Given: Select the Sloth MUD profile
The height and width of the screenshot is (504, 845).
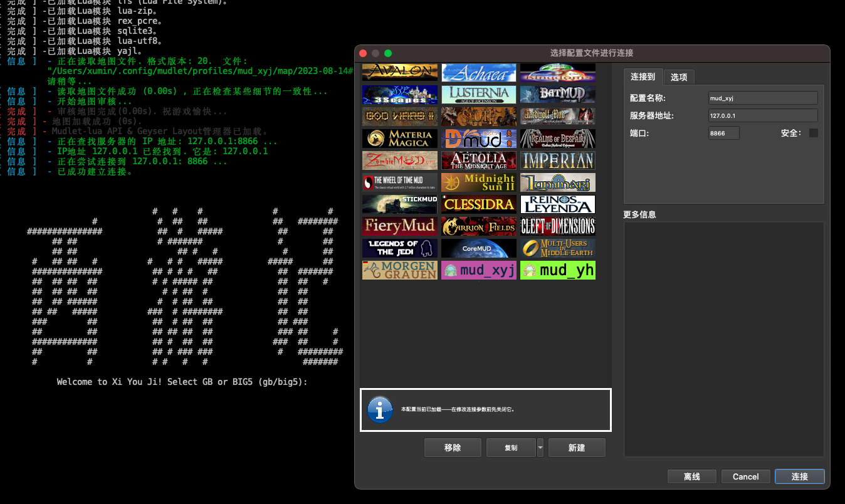Looking at the screenshot, I should click(479, 117).
